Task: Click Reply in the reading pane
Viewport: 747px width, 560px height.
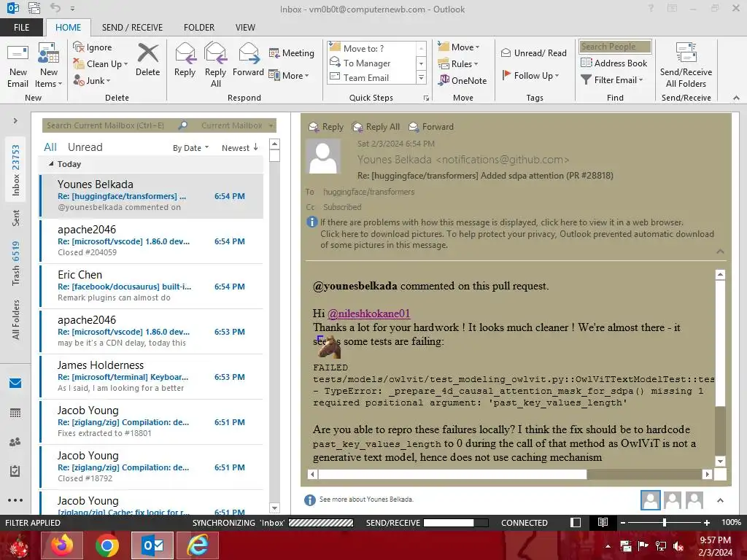Action: point(326,127)
